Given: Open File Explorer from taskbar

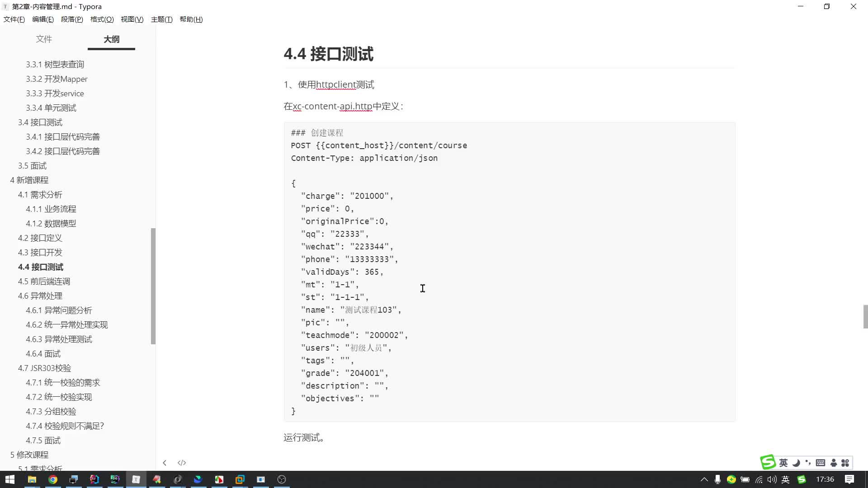Looking at the screenshot, I should 32,479.
